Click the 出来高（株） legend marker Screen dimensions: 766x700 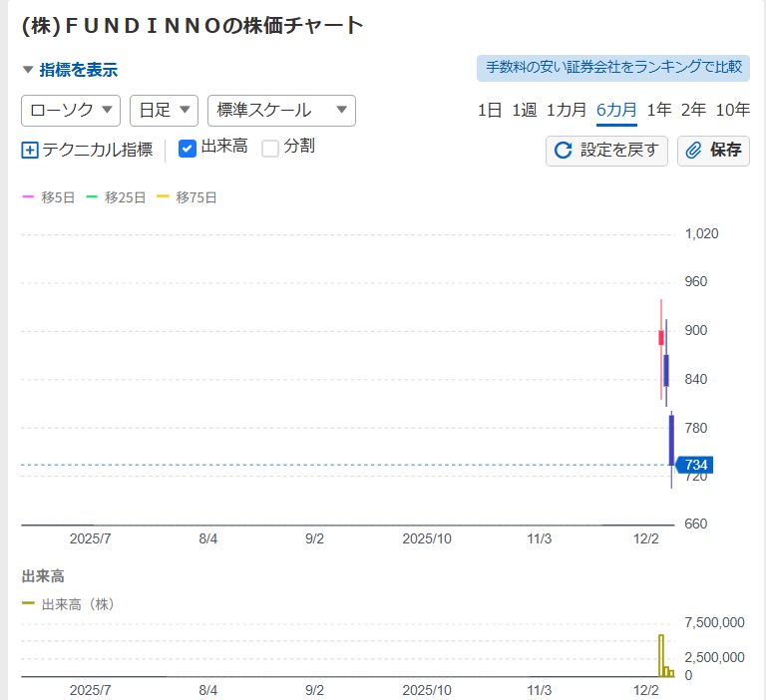coord(28,604)
